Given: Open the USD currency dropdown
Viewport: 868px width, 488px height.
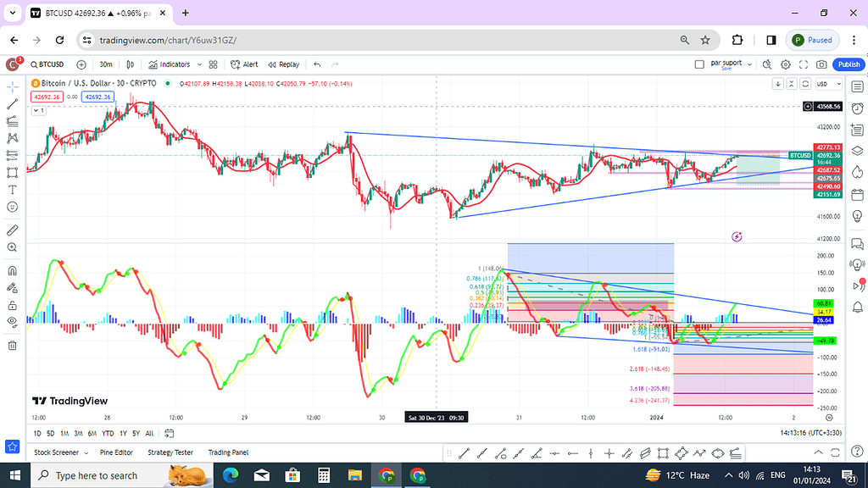Looking at the screenshot, I should point(823,84).
